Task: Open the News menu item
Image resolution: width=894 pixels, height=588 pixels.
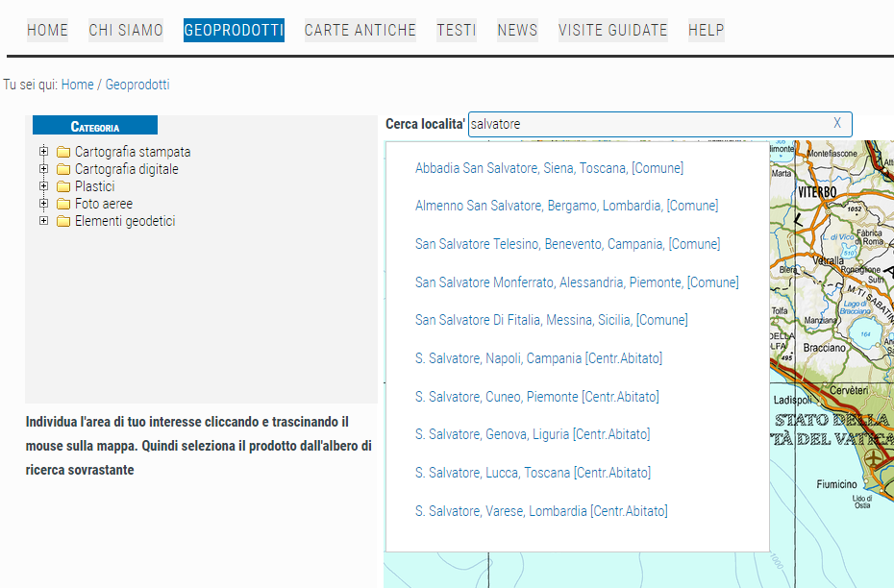Action: point(517,30)
